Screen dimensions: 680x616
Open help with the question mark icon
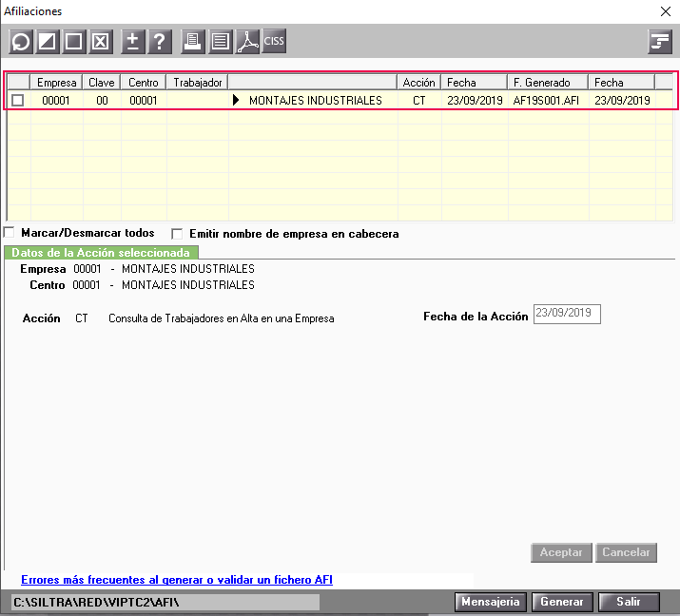160,42
